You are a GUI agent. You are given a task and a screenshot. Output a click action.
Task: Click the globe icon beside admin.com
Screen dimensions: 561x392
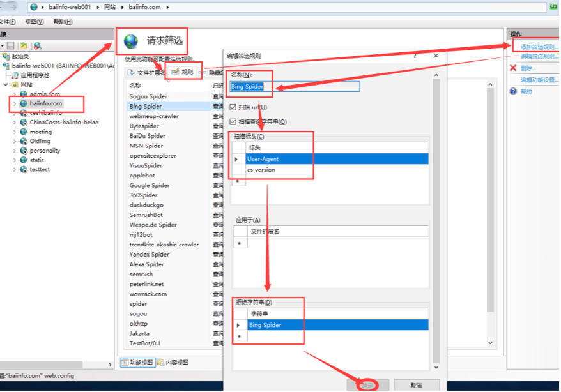click(x=24, y=94)
